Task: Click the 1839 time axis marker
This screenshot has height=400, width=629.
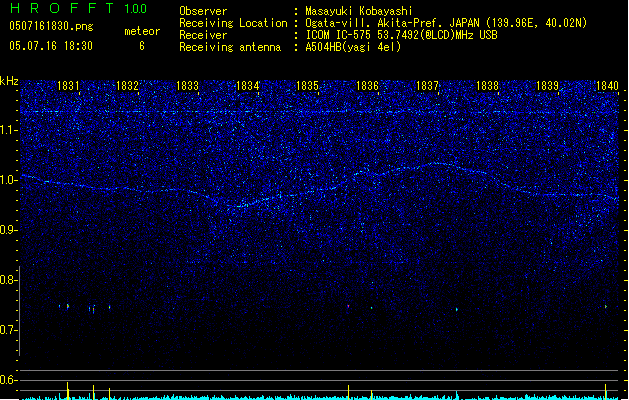Action: coord(548,86)
